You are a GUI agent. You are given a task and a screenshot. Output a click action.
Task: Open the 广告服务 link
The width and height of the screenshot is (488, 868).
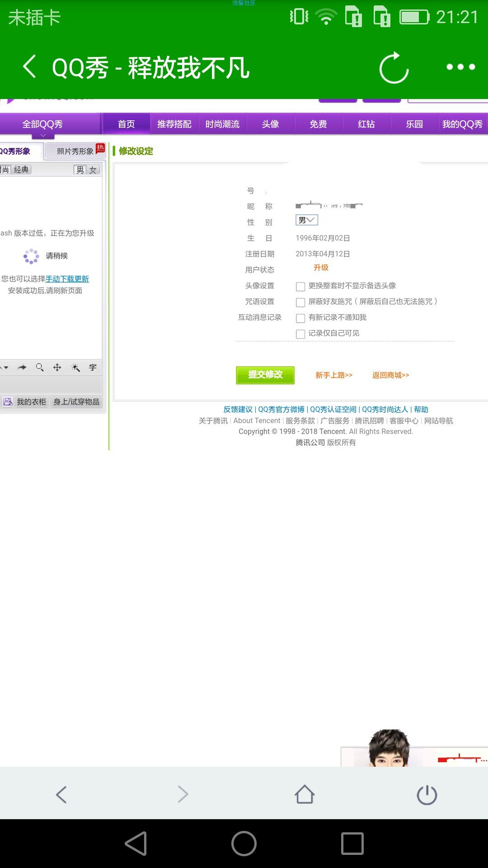pos(335,420)
